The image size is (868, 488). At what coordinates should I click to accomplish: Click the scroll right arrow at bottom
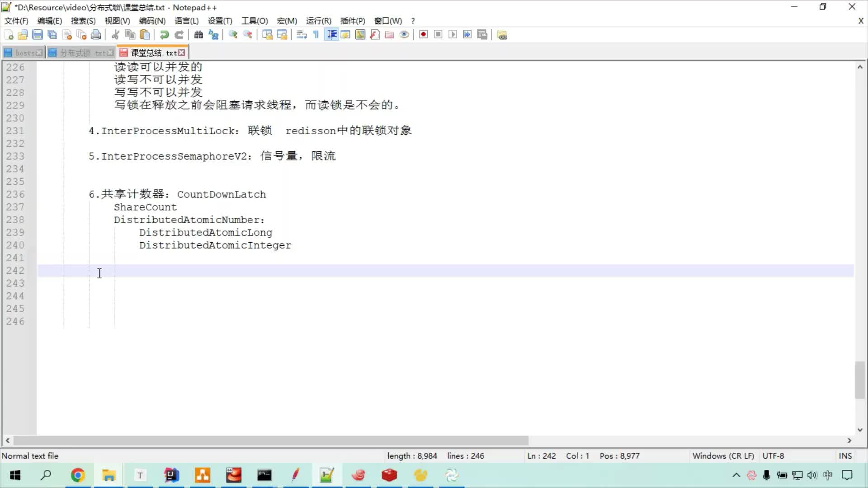849,440
